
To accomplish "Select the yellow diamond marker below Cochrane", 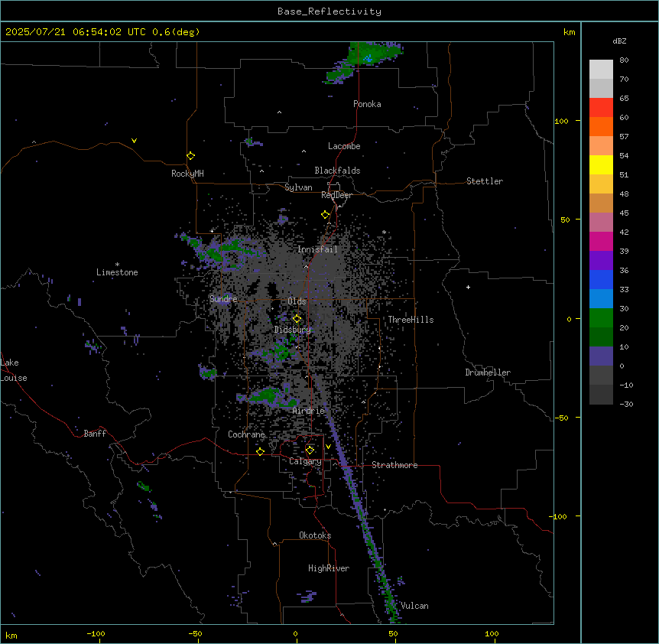I will (260, 452).
